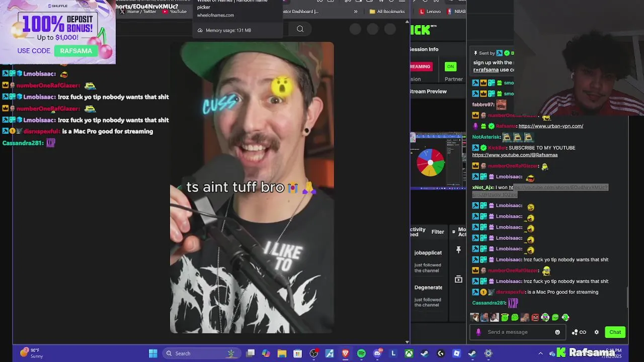Show hidden system tray icons chevron
Screen dimensions: 644x362
click(540, 353)
